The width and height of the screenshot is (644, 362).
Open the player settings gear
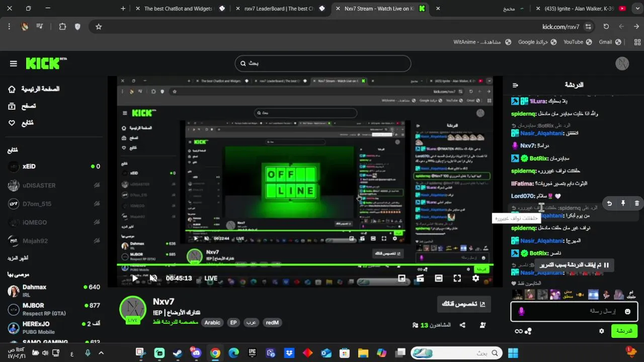tap(476, 278)
